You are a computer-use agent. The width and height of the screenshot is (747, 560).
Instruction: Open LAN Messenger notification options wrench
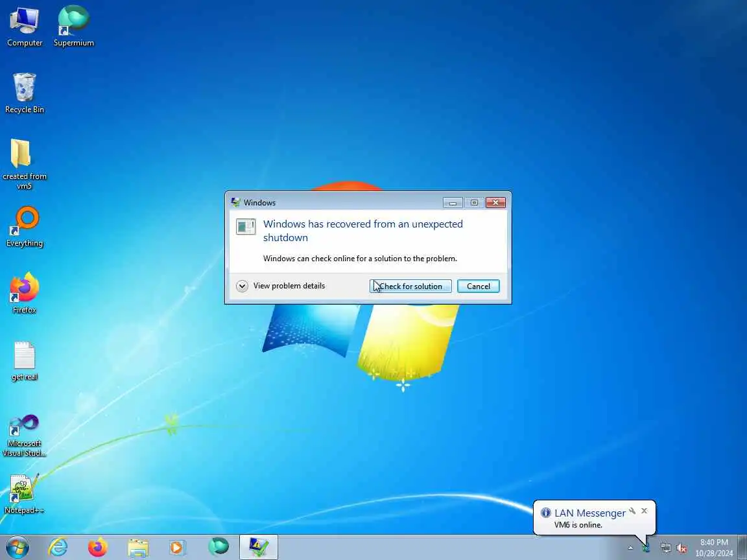point(632,511)
